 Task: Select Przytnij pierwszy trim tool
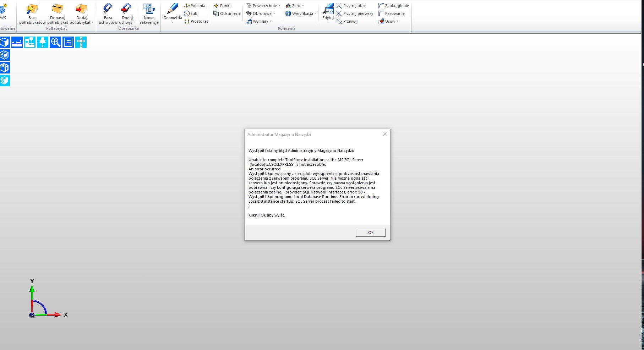(355, 13)
